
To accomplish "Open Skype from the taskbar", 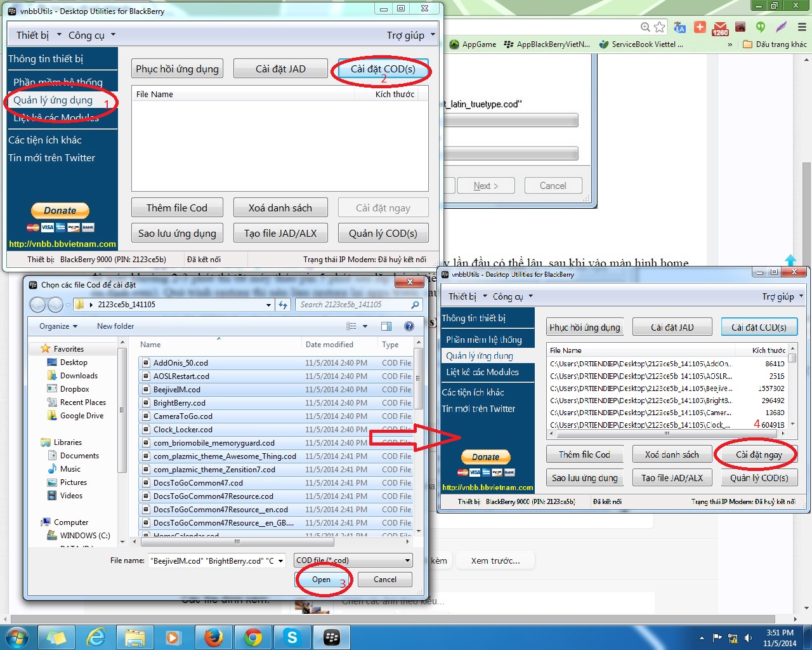I will pyautogui.click(x=292, y=637).
